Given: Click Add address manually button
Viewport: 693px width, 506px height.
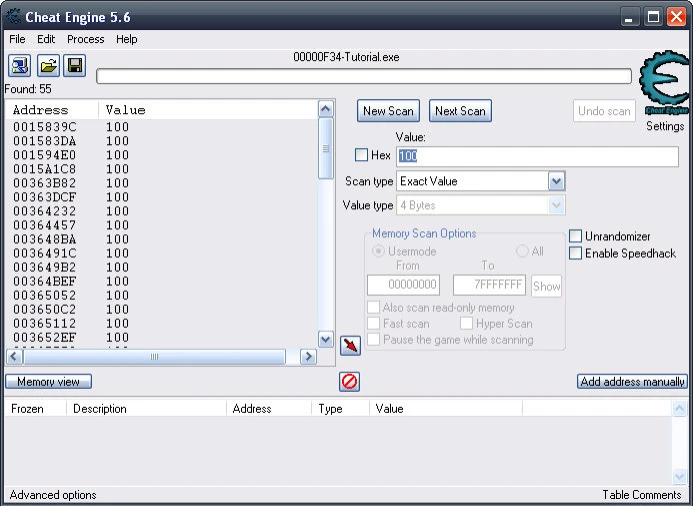Looking at the screenshot, I should tap(632, 382).
